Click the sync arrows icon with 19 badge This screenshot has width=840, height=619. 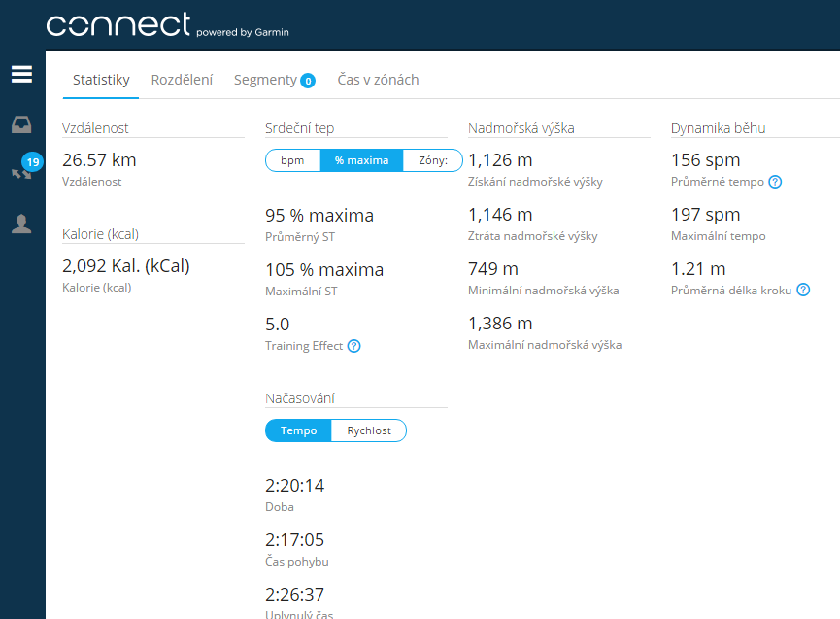[x=21, y=173]
